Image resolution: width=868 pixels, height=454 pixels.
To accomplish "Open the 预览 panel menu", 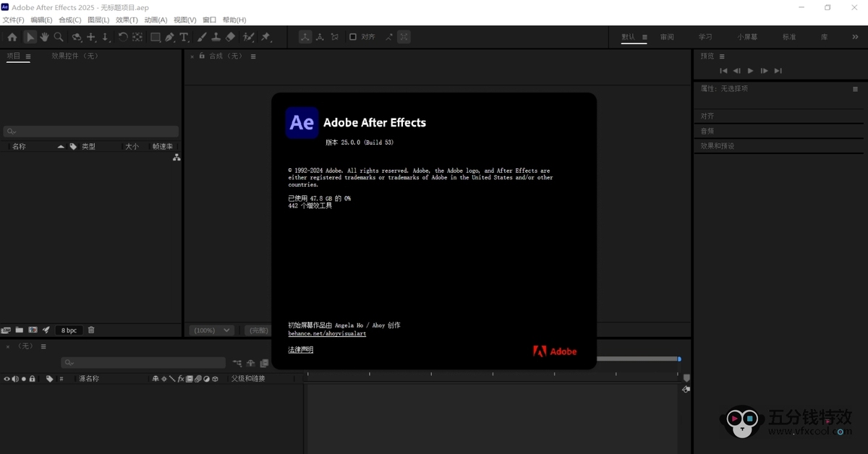I will (x=722, y=56).
